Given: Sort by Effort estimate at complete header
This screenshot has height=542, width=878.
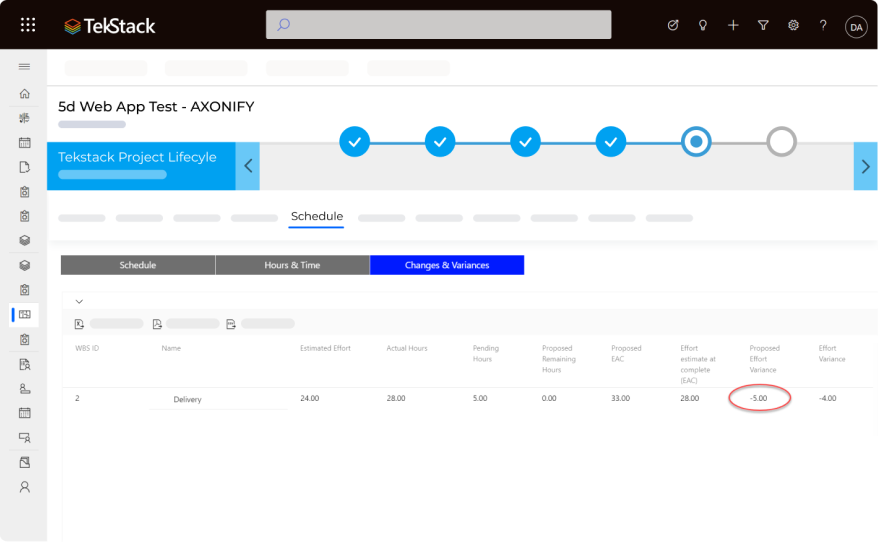Looking at the screenshot, I should tap(698, 364).
